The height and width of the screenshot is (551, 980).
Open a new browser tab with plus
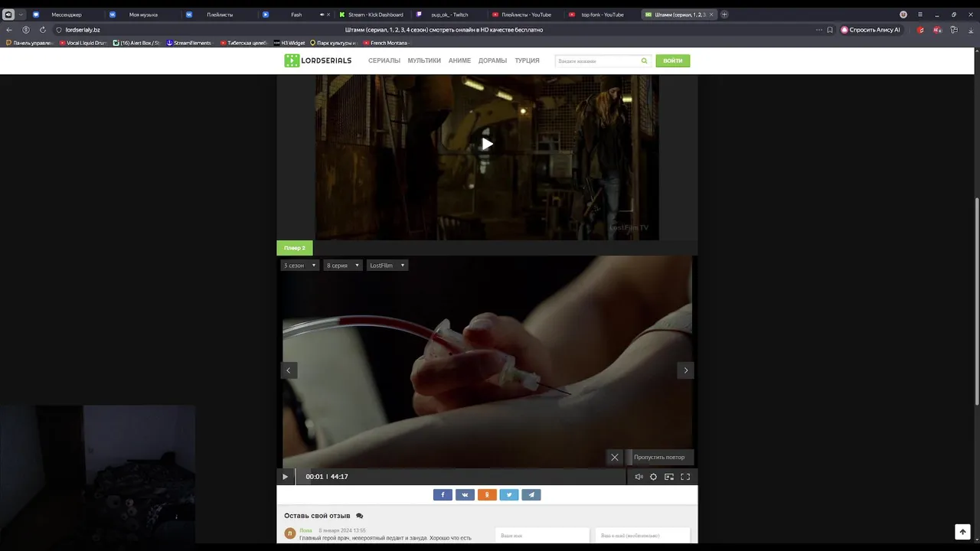725,15
